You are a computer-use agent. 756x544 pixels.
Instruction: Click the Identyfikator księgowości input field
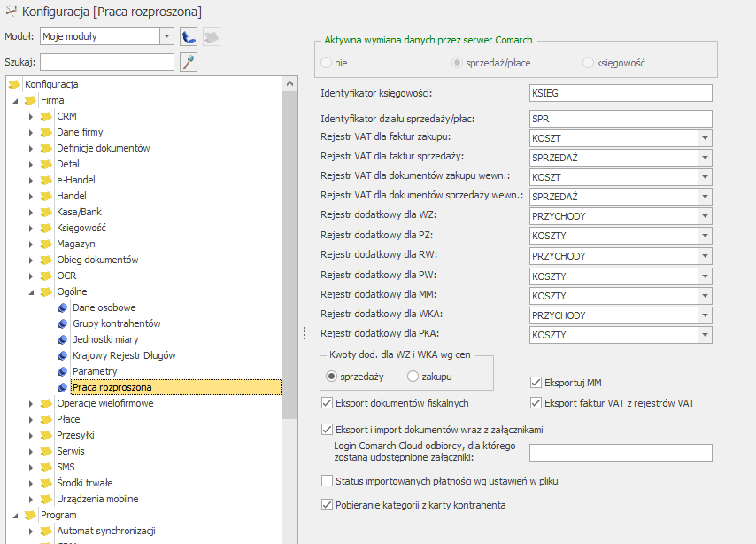(620, 93)
